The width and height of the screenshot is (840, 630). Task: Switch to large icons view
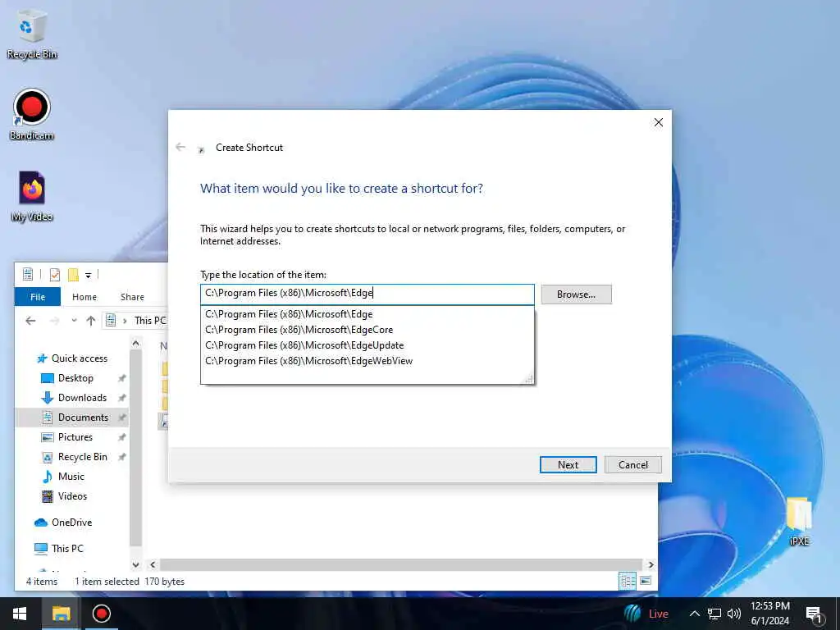pyautogui.click(x=646, y=581)
